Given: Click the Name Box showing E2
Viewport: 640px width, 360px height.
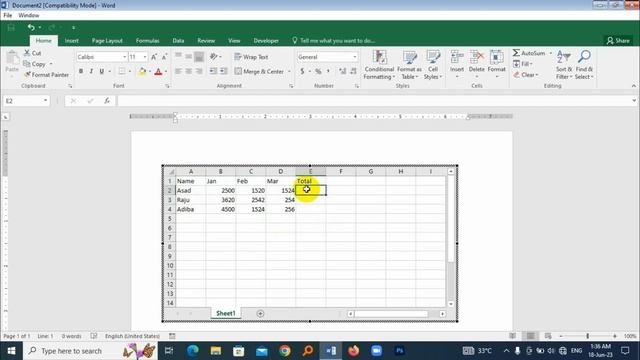Looking at the screenshot, I should tap(26, 101).
